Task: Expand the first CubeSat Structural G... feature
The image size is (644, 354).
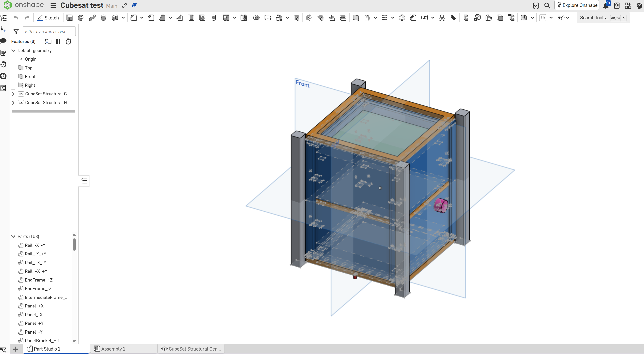Action: pyautogui.click(x=13, y=94)
